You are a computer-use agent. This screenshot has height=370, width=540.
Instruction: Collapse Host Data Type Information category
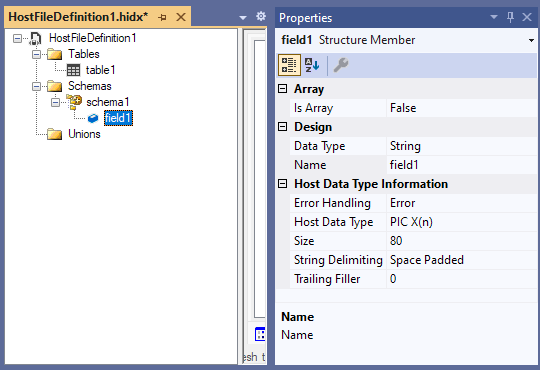[282, 184]
